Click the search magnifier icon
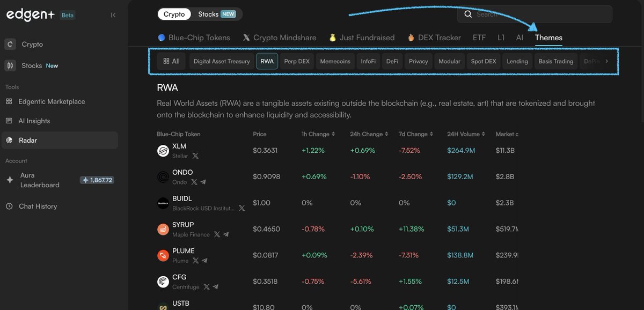This screenshot has height=310, width=644. pyautogui.click(x=468, y=14)
